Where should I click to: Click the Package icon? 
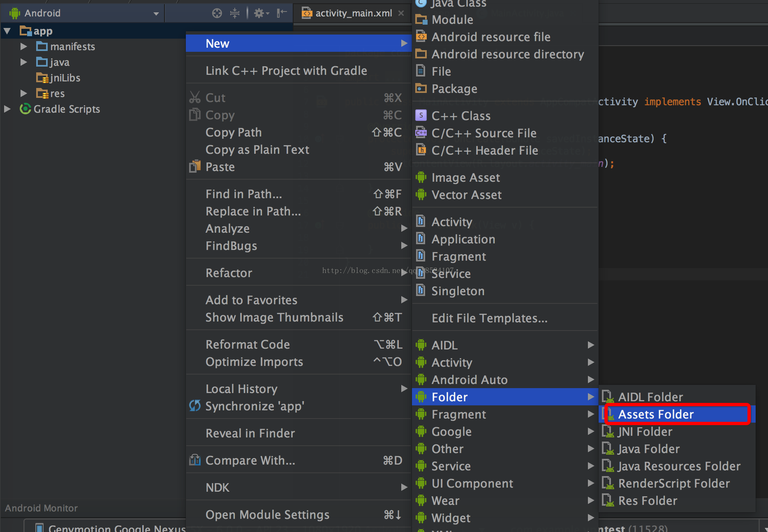421,88
